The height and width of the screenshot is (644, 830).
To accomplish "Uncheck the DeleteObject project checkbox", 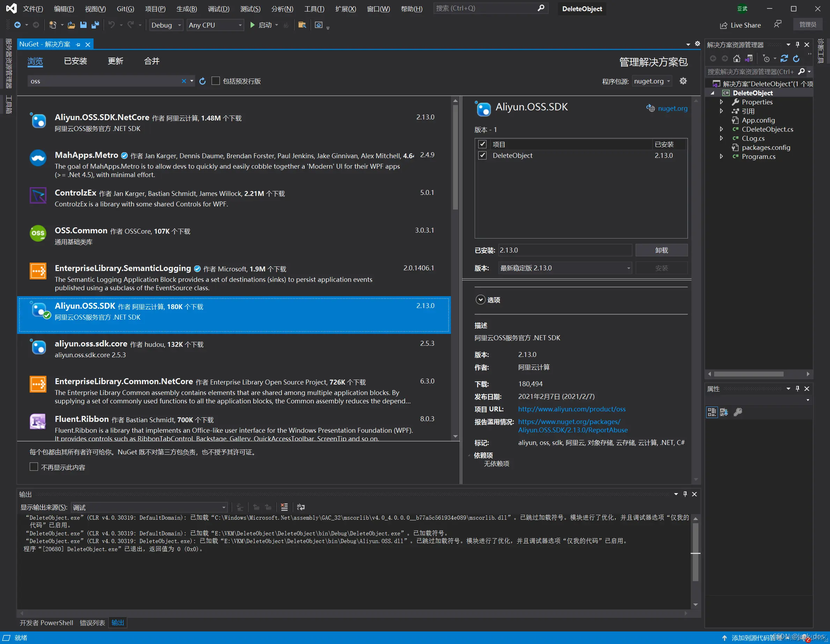I will 482,155.
